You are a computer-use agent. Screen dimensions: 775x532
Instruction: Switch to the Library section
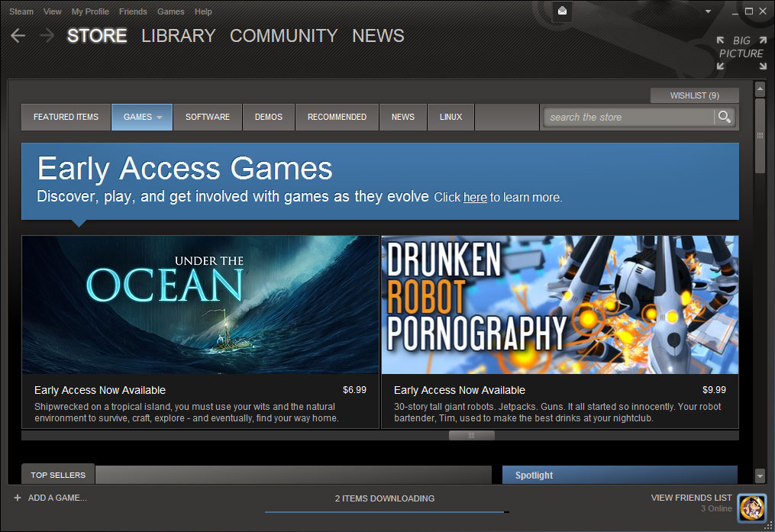[178, 36]
